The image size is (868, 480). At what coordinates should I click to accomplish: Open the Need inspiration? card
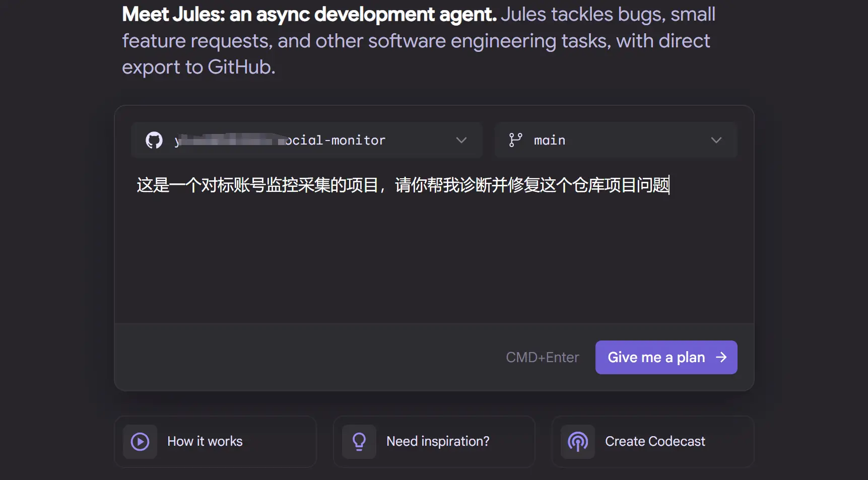[434, 442]
